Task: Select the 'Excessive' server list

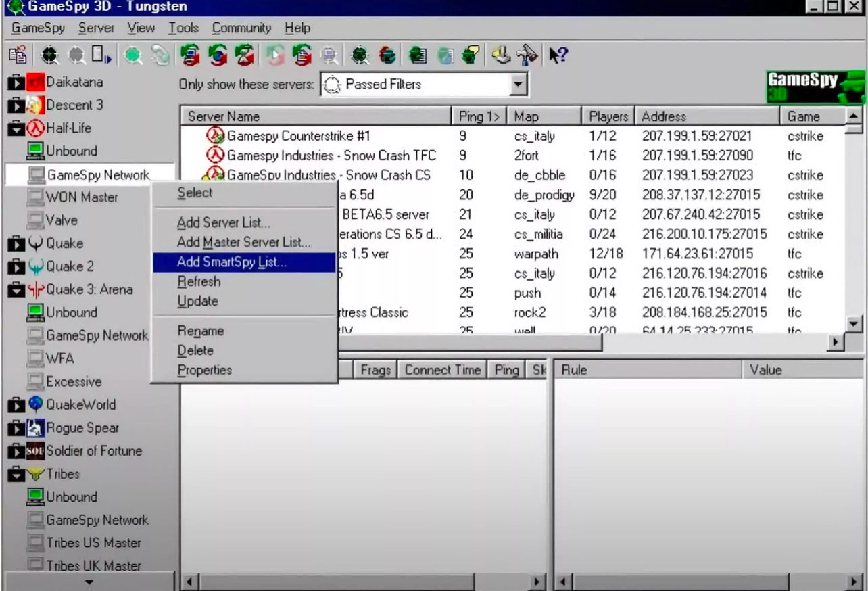Action: pos(74,381)
